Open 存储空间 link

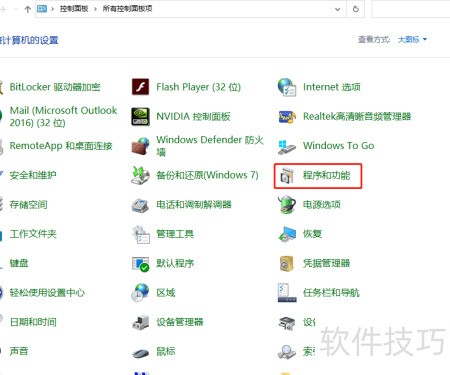[x=28, y=204]
